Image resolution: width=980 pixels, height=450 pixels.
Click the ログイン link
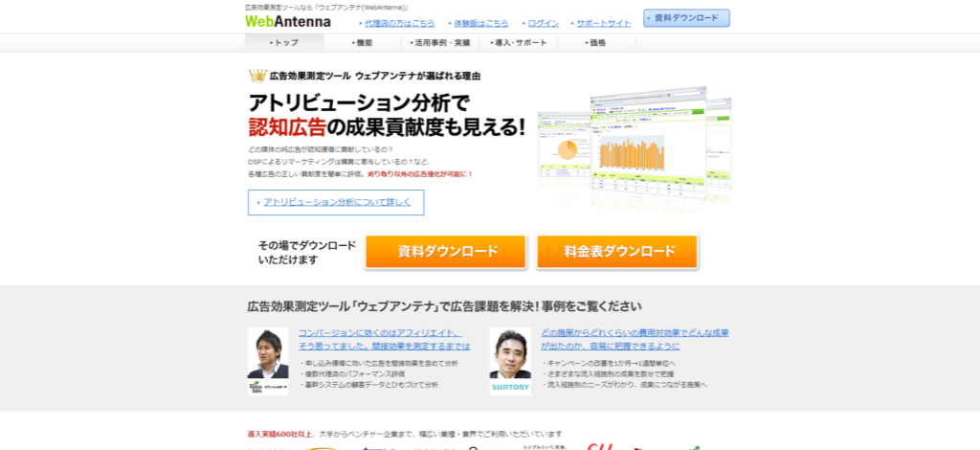click(x=543, y=22)
